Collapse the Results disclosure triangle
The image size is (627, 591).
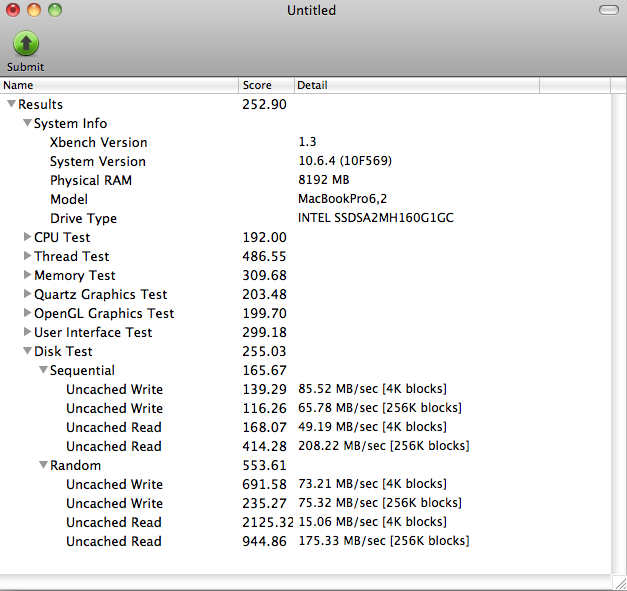12,104
